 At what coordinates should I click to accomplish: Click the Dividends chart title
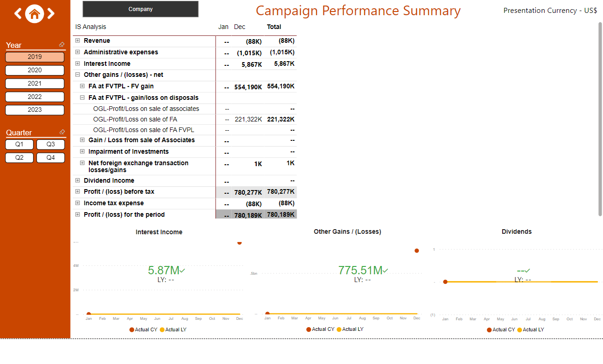[x=516, y=231]
